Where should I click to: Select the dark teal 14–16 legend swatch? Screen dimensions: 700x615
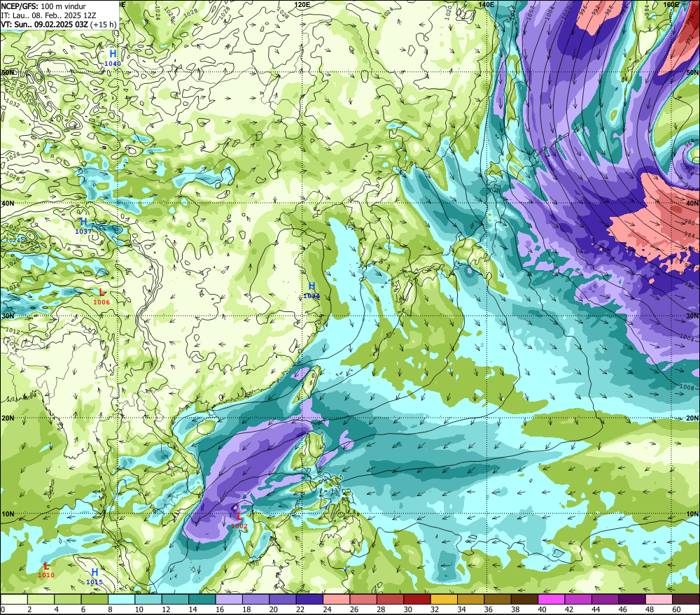point(202,600)
